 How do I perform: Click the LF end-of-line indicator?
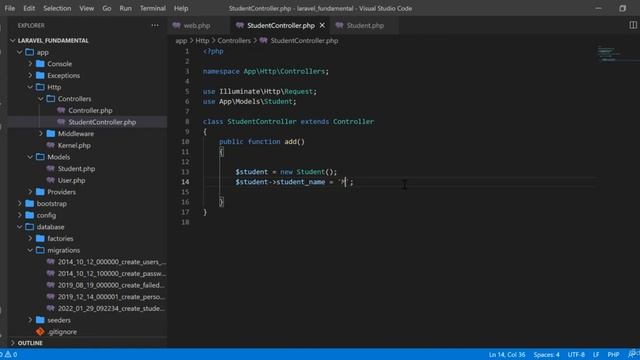596,354
